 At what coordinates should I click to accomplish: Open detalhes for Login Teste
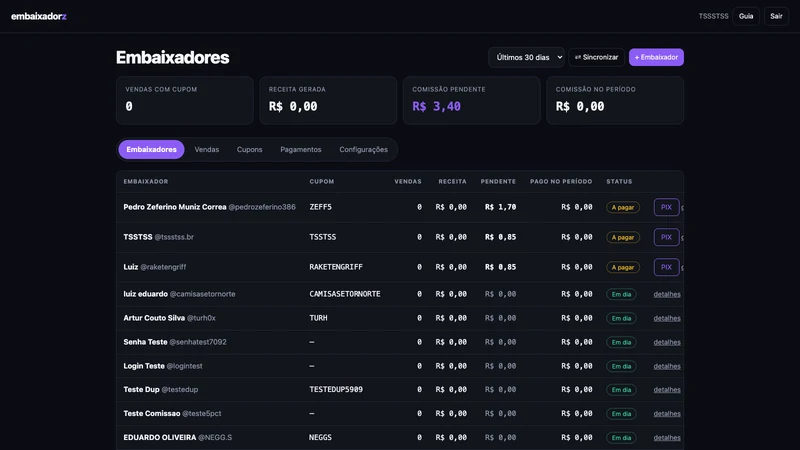point(667,366)
